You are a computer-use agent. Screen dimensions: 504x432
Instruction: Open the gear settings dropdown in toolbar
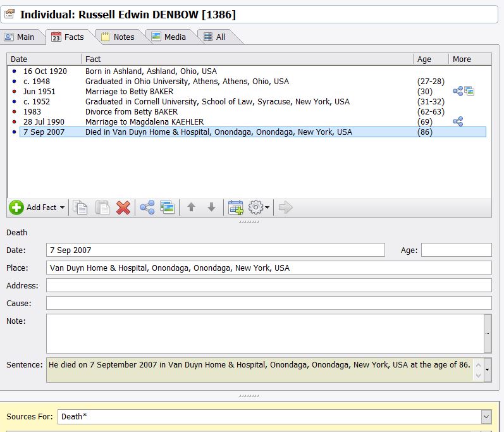(259, 207)
